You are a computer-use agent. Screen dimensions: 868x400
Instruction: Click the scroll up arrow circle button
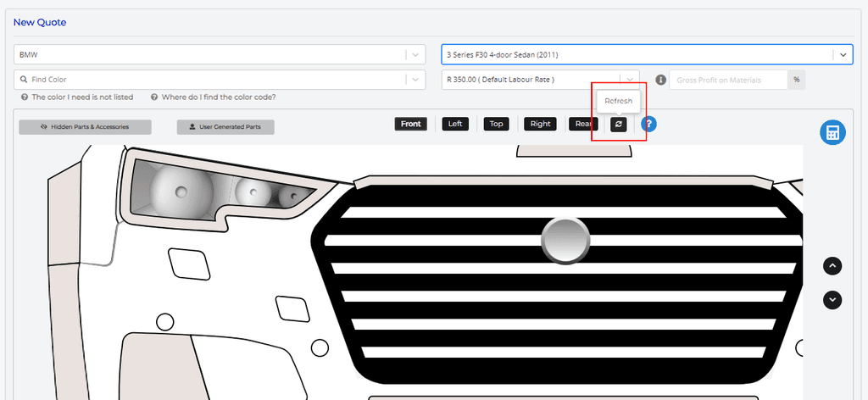tap(832, 266)
